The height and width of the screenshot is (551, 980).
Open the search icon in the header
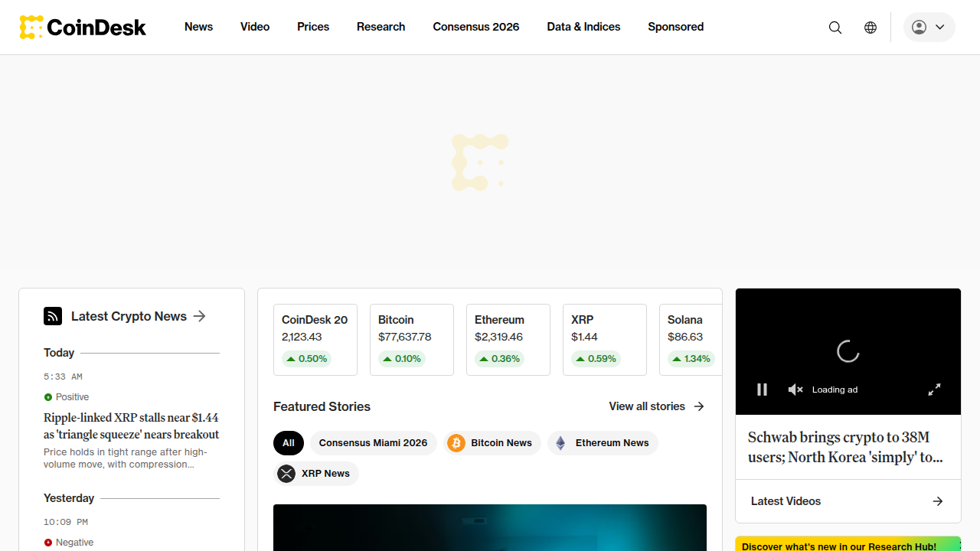point(835,27)
